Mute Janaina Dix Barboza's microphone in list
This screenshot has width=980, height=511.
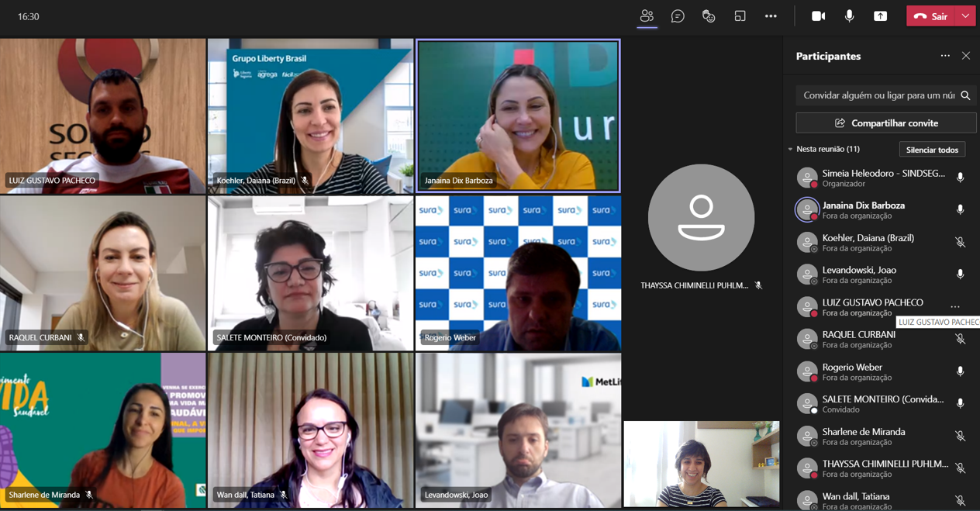[960, 210]
